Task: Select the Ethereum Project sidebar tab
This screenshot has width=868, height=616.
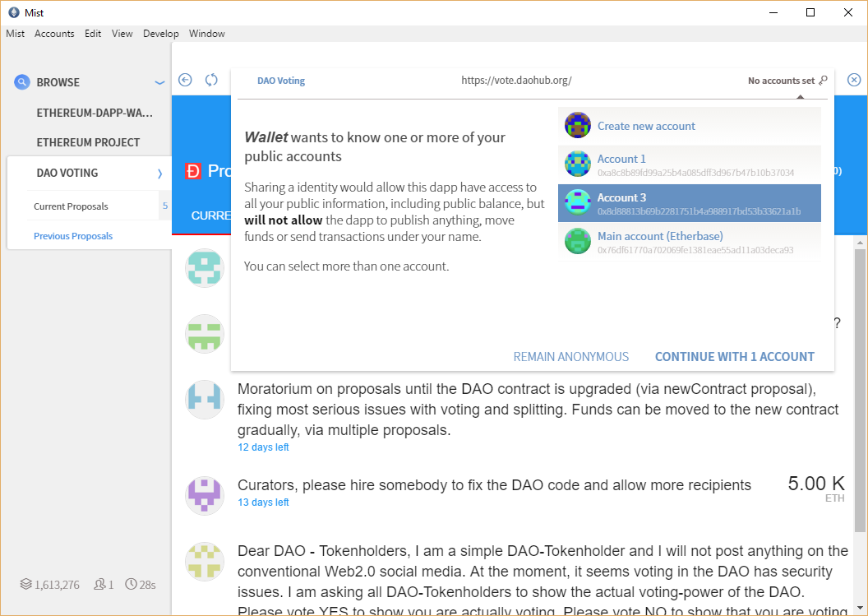Action: click(89, 142)
